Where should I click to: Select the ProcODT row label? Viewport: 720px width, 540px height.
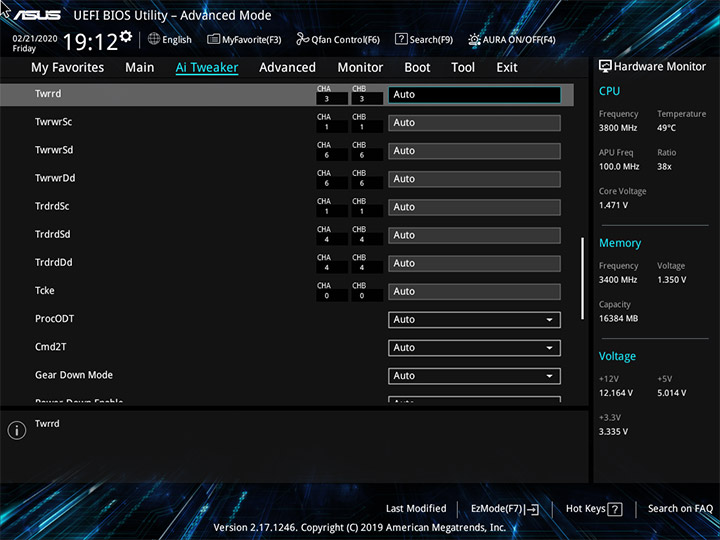(54, 319)
